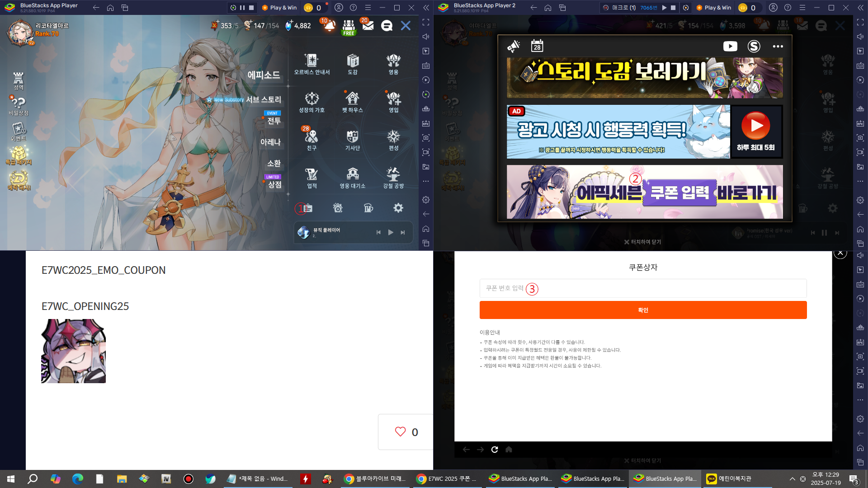Run macro play button in Player 2 titlebar
The width and height of the screenshot is (868, 488).
(x=664, y=8)
